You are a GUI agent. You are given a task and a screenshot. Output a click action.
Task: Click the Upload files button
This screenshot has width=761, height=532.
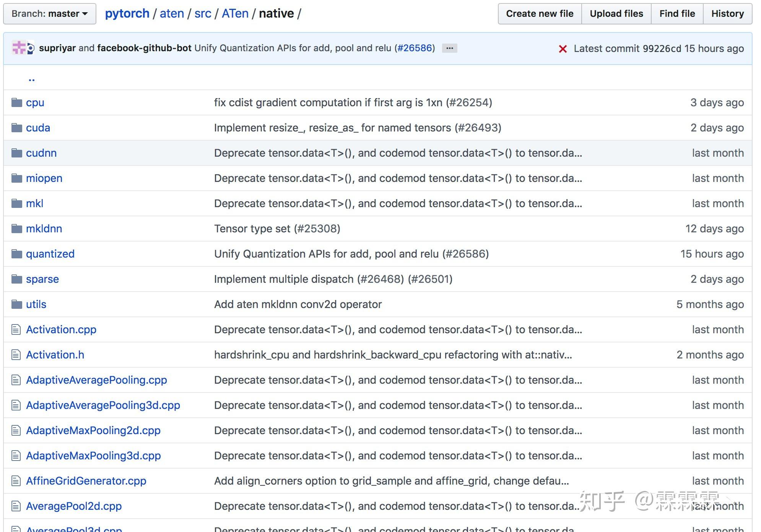[x=616, y=14]
